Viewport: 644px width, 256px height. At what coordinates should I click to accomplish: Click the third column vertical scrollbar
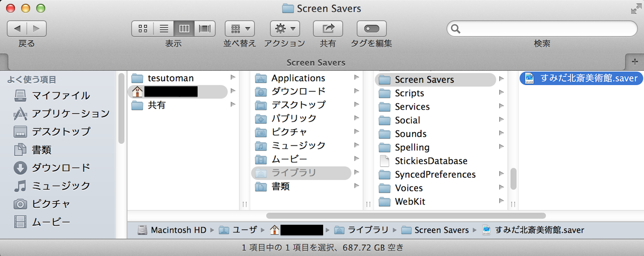coord(513,178)
